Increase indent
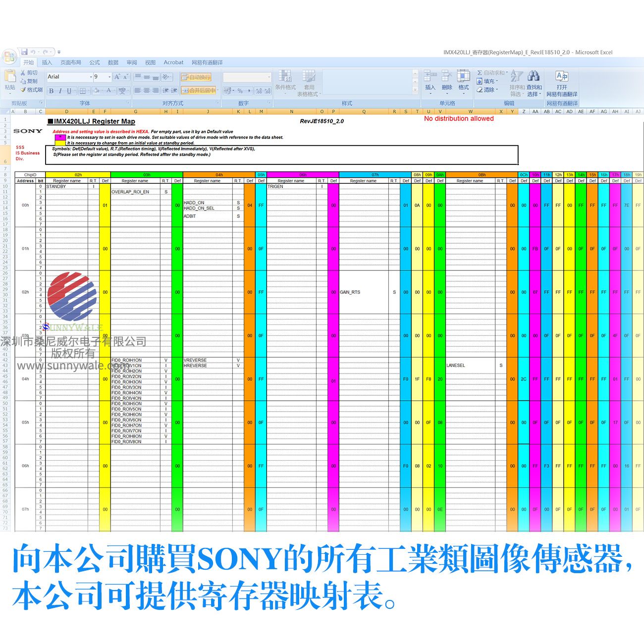The width and height of the screenshot is (644, 644). tap(174, 91)
